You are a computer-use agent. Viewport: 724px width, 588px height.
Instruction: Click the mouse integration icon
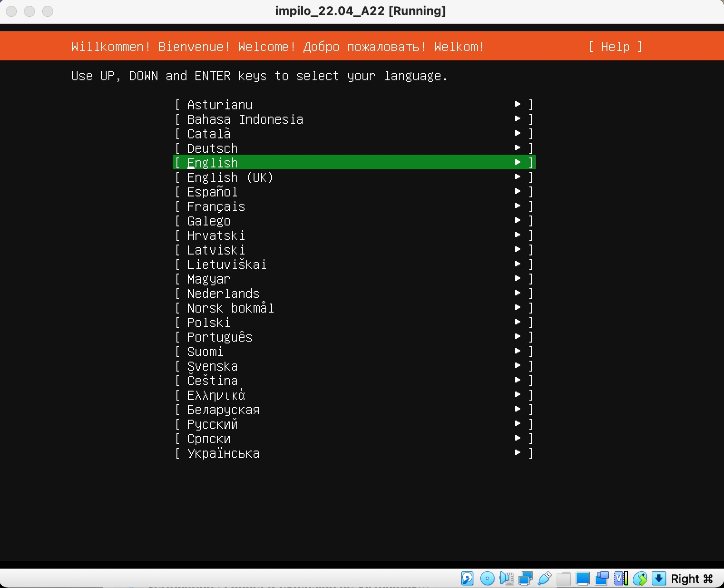[640, 578]
